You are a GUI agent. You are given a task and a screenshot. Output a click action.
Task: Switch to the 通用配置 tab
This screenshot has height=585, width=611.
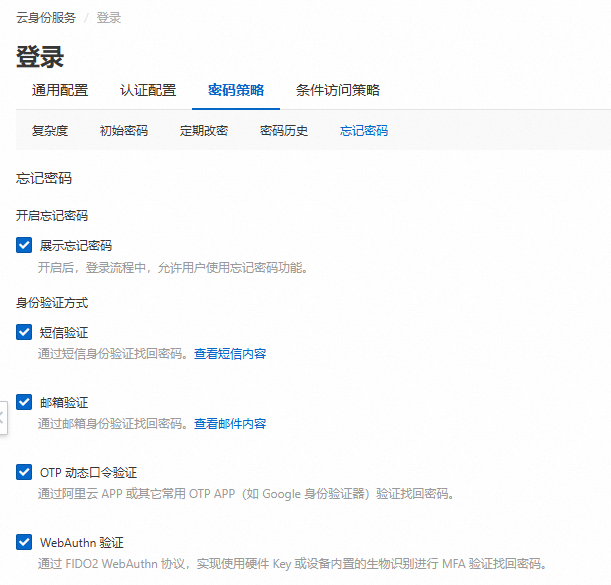[x=60, y=90]
